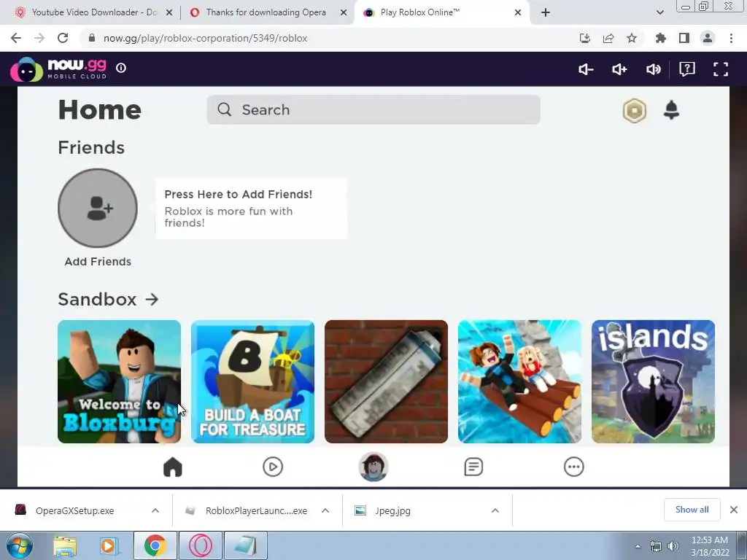Open the system volume tray icon
Image resolution: width=747 pixels, height=560 pixels.
(x=673, y=546)
